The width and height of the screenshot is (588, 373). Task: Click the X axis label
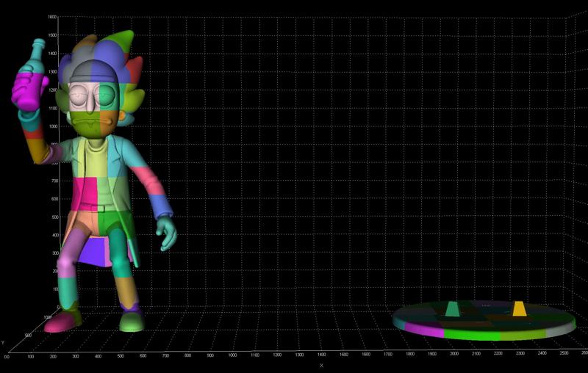(321, 366)
